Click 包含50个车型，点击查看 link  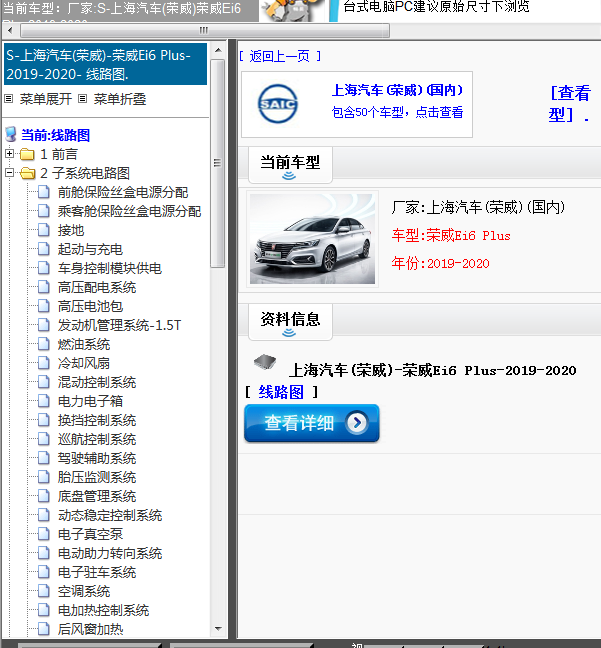click(x=397, y=112)
